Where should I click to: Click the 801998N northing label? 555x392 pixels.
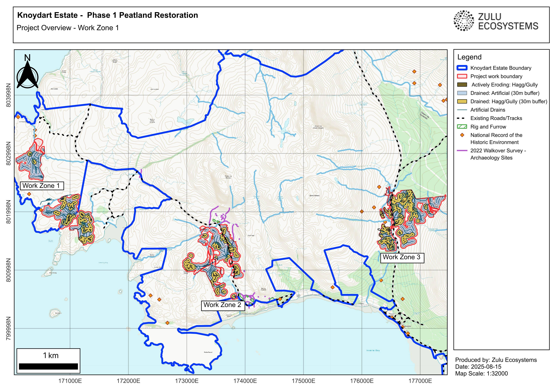(8, 212)
